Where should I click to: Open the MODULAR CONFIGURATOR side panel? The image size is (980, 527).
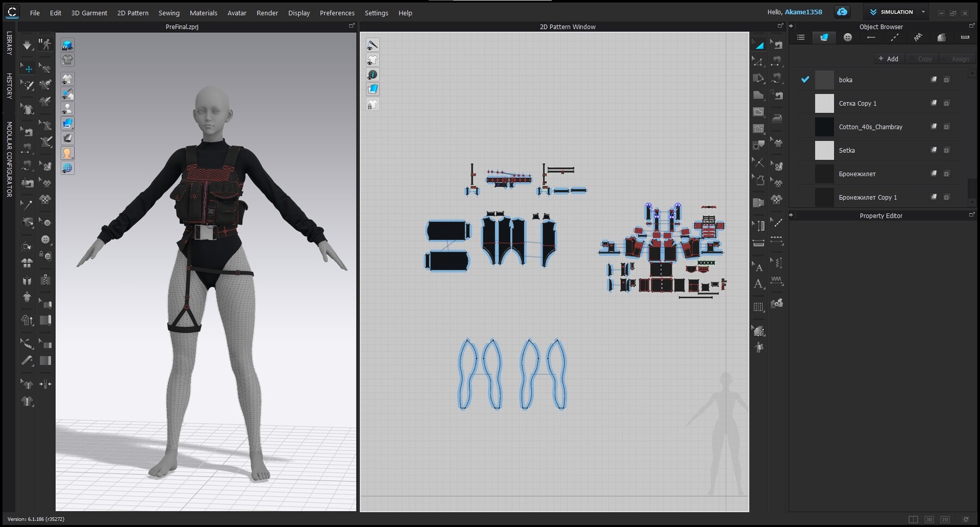coord(9,159)
